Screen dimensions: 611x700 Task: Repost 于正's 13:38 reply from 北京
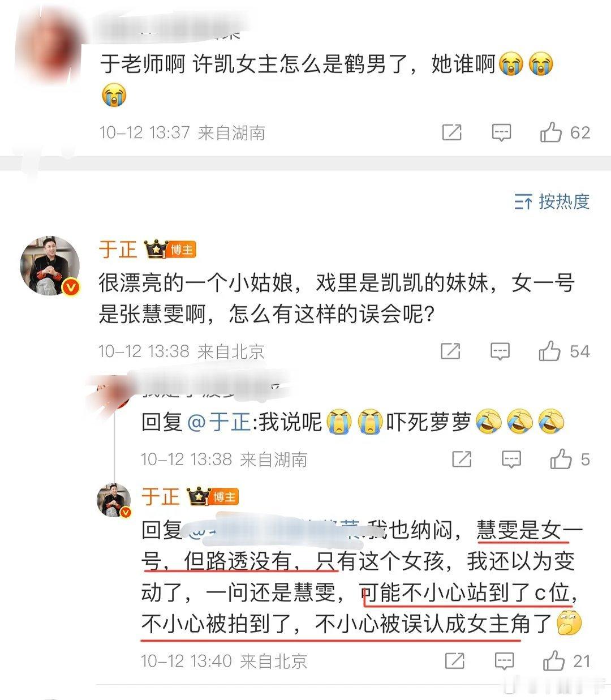click(450, 351)
